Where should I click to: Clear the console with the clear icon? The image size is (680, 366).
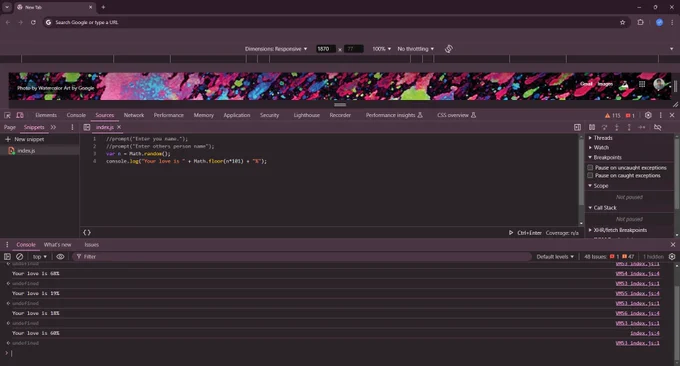pos(20,257)
